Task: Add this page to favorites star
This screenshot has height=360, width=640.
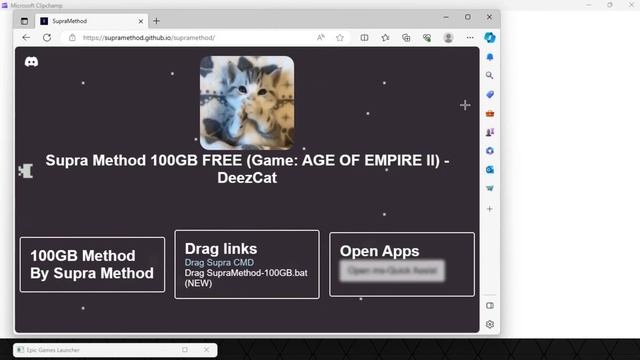Action: point(340,38)
